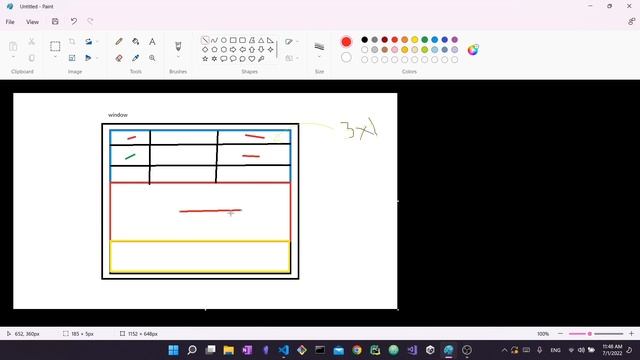Pick the purple color swatch
The height and width of the screenshot is (360, 640).
(x=455, y=40)
